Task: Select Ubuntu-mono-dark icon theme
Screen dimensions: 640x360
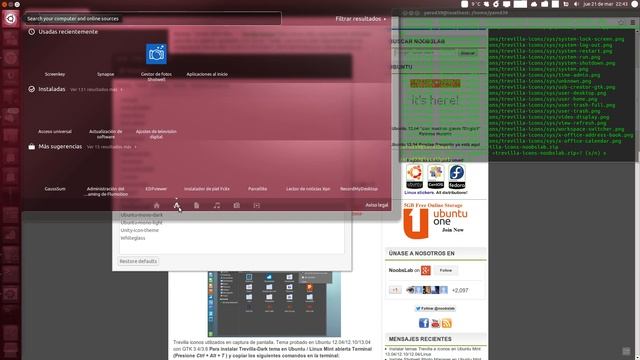Action: [142, 215]
